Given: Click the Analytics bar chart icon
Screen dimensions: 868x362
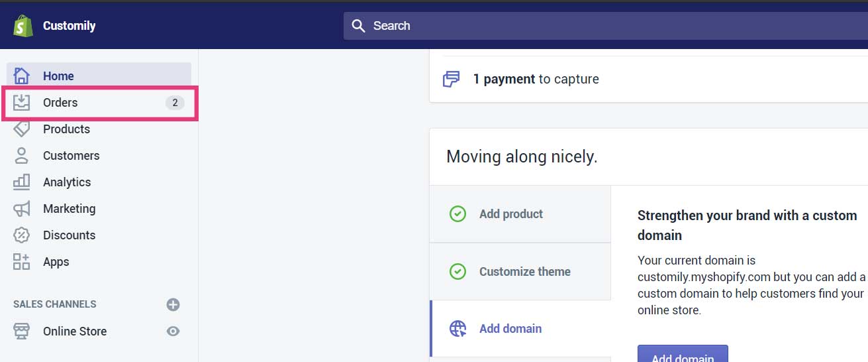Looking at the screenshot, I should [x=22, y=182].
